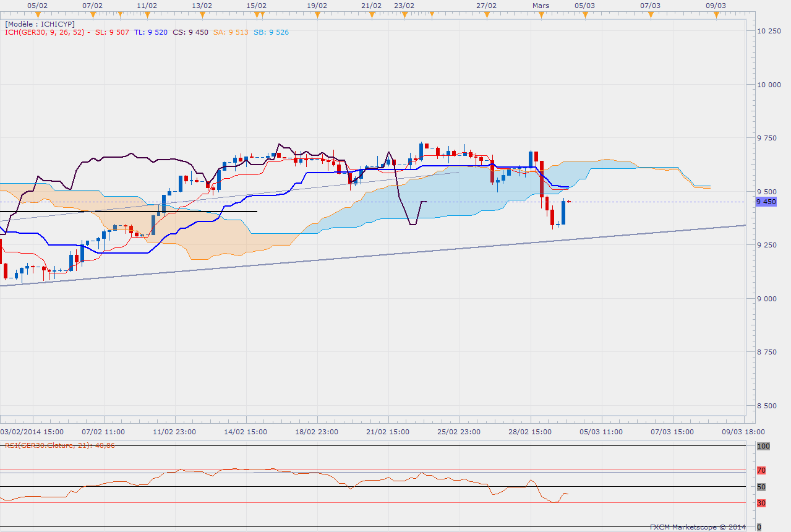Select the red RSI 30 level tag
791x532 pixels.
[761, 503]
